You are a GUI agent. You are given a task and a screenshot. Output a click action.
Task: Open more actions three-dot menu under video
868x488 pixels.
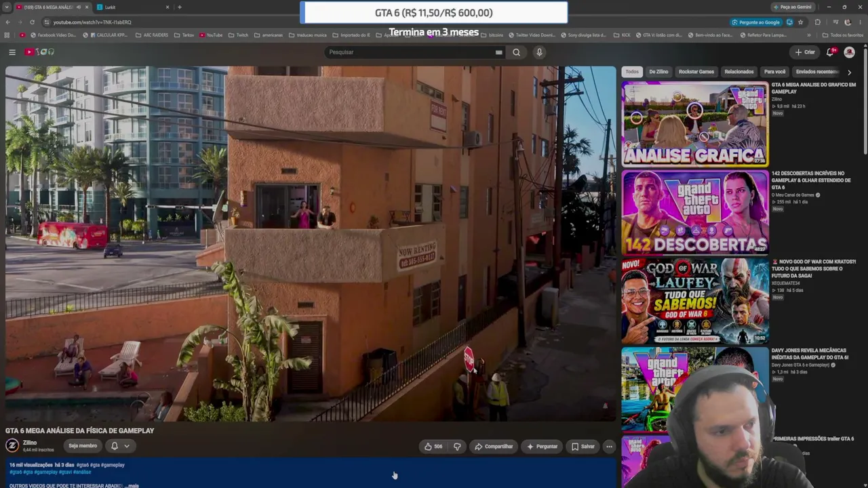[x=609, y=447]
